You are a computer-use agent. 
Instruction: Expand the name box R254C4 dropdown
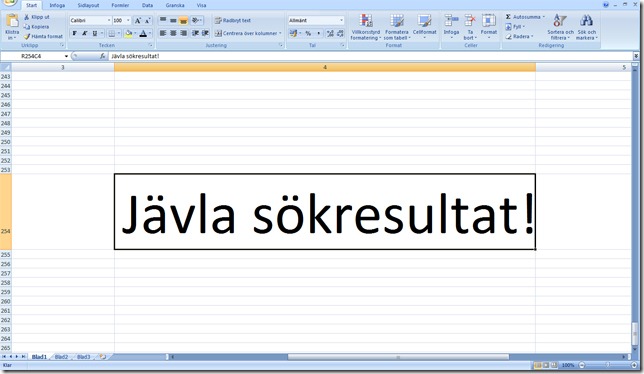tap(66, 56)
